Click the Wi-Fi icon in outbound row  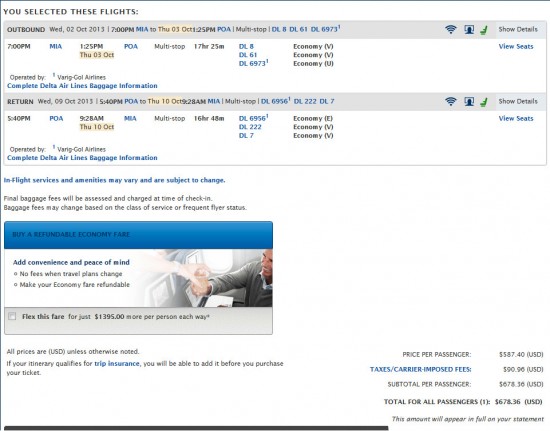point(451,29)
